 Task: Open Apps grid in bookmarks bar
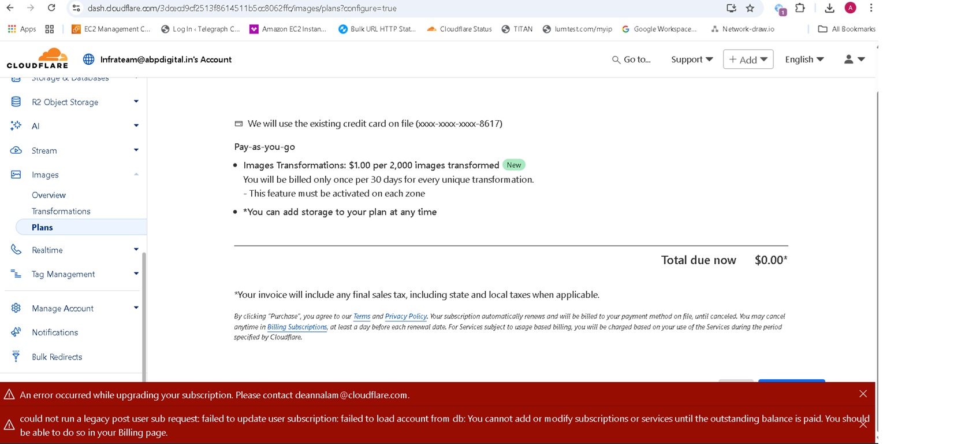click(x=22, y=29)
